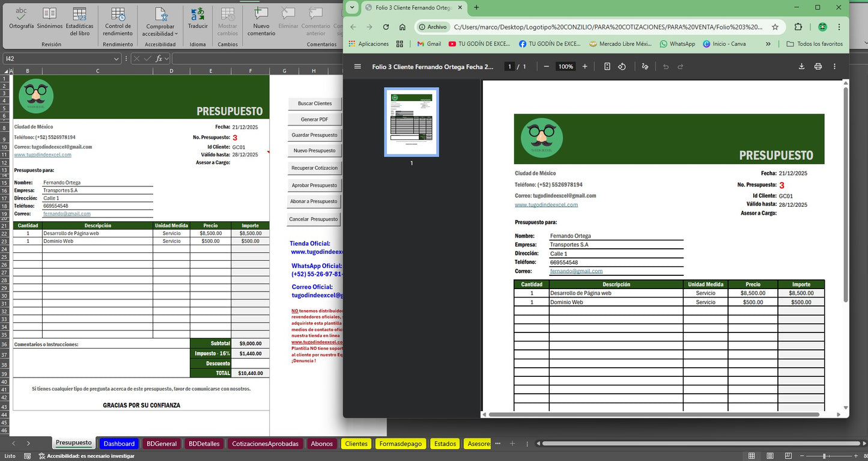Viewport: 868px width, 461px height.
Task: Open the PDF viewer more options menu
Action: pos(834,67)
